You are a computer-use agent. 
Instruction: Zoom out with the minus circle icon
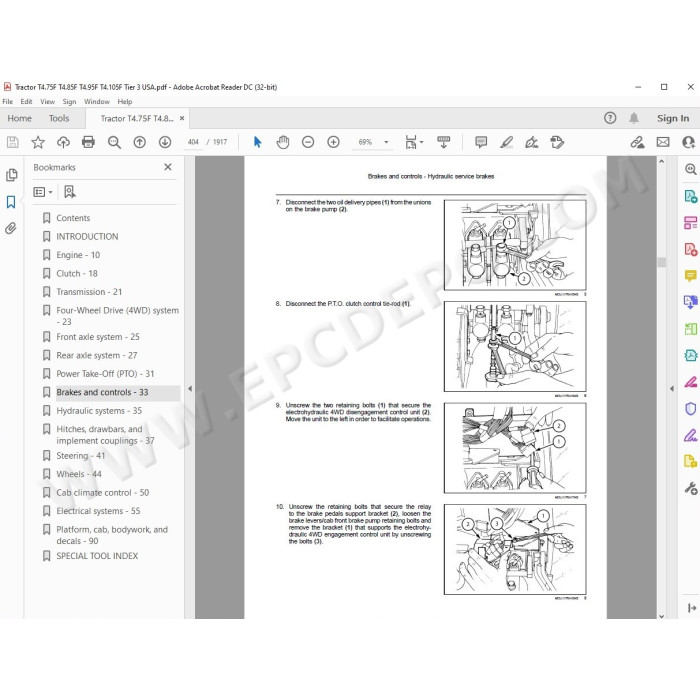pos(308,142)
